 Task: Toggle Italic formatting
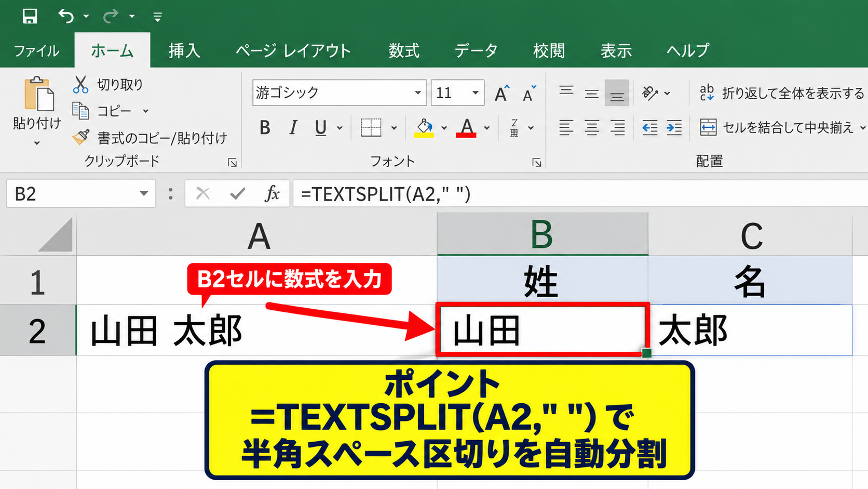click(x=293, y=127)
